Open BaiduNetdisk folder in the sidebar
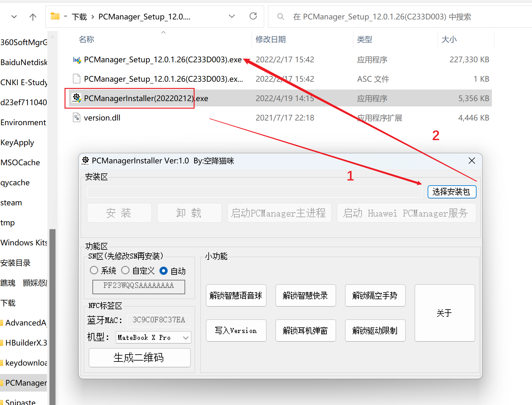This screenshot has width=532, height=405. tap(24, 62)
